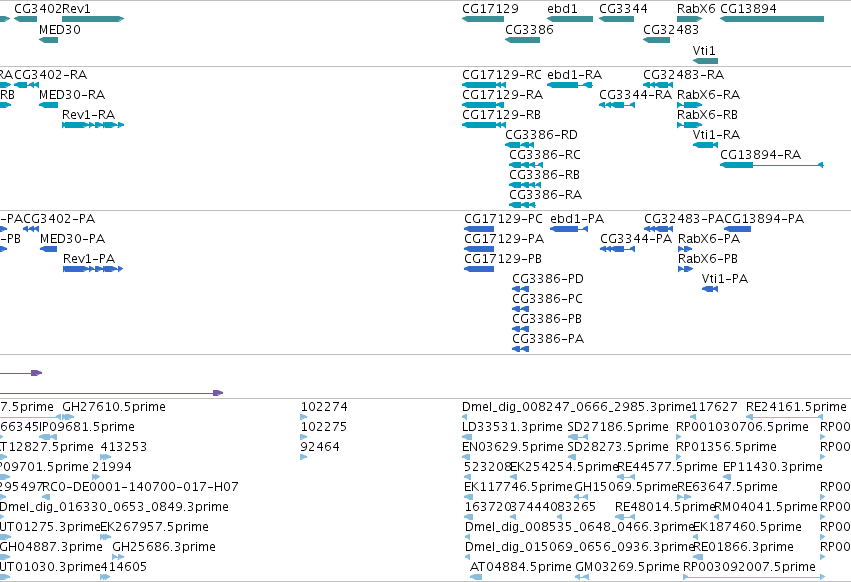Open the ebd1 gene label
This screenshot has width=851, height=582.
click(562, 9)
